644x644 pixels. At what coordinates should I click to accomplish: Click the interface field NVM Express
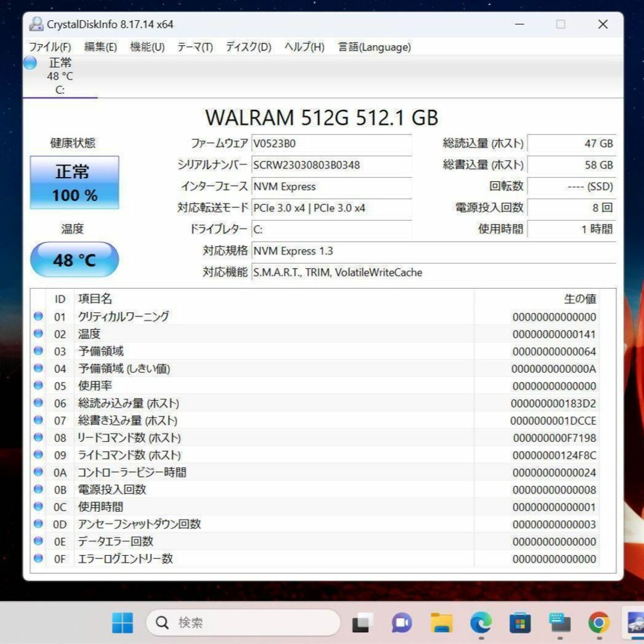[332, 187]
